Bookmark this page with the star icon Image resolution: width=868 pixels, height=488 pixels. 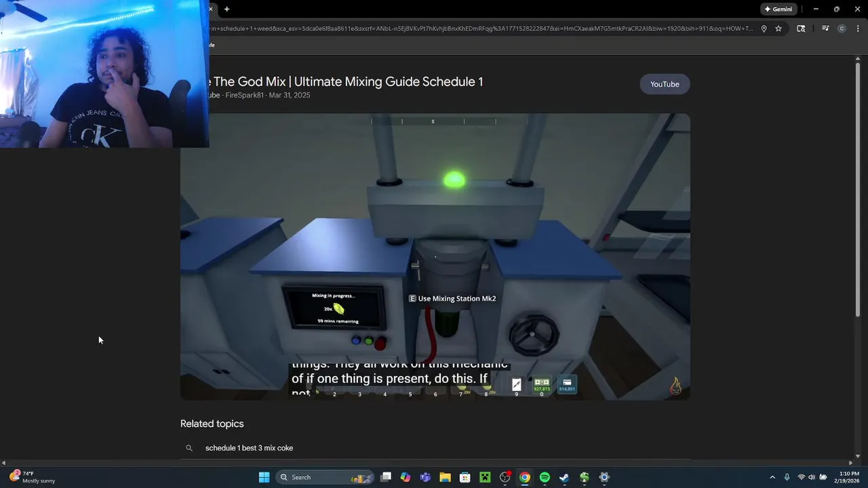coord(778,28)
